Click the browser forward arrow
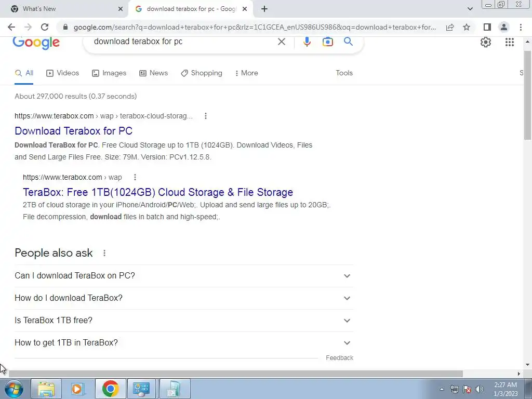This screenshot has width=532, height=399. pyautogui.click(x=28, y=27)
